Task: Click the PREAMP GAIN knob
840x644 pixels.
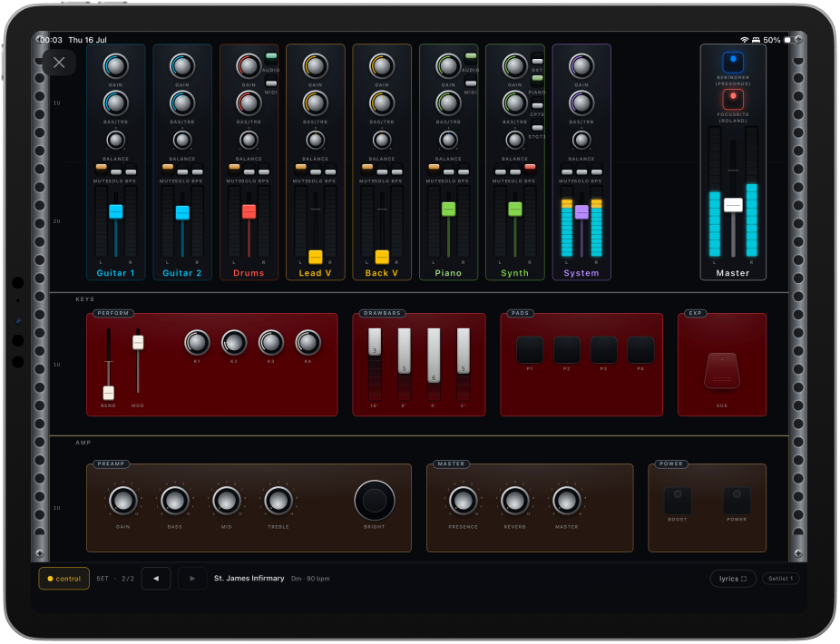Action: click(123, 501)
